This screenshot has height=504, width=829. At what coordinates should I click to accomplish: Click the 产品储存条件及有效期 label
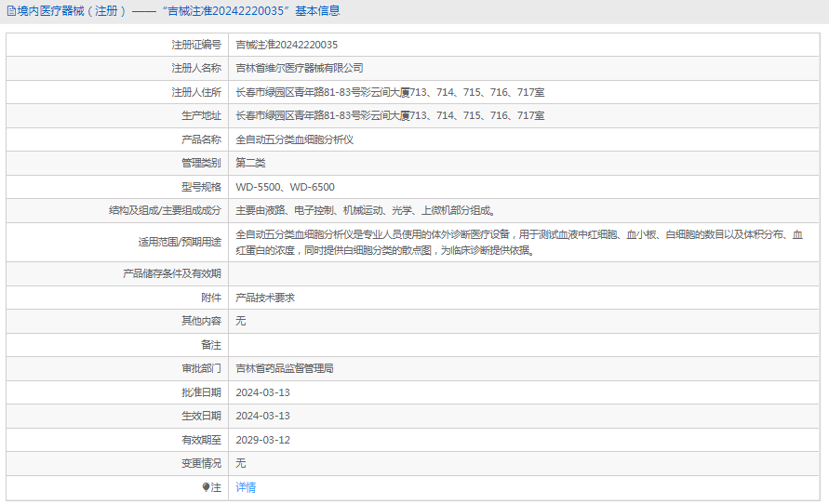(172, 273)
